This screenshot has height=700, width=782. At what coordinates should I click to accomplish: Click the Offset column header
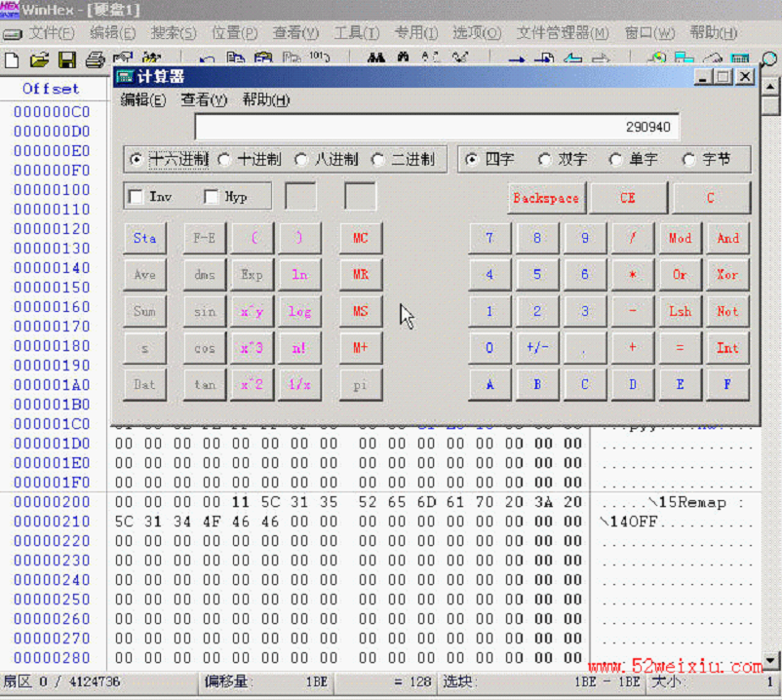[51, 89]
